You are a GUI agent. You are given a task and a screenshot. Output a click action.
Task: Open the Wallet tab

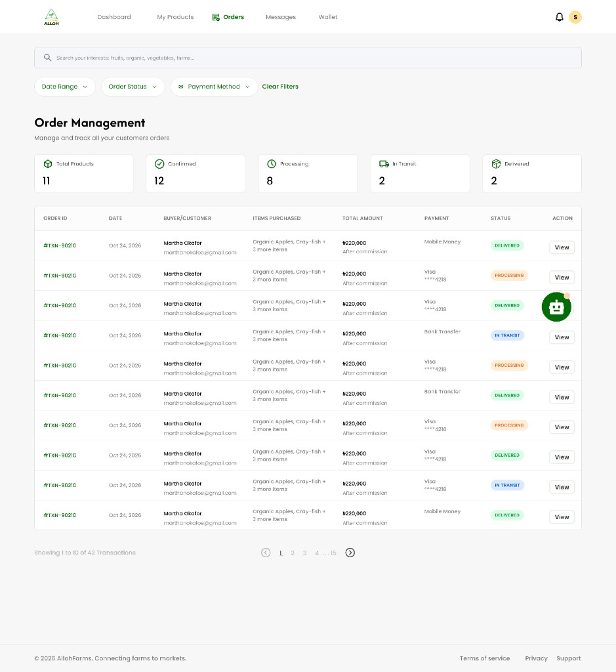[x=328, y=17]
